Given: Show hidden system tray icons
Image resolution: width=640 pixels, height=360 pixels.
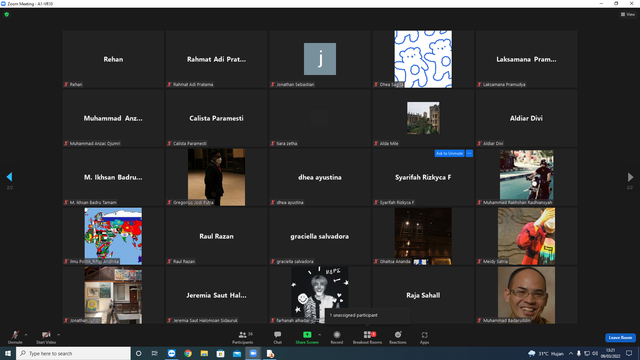Looking at the screenshot, I should [x=571, y=353].
